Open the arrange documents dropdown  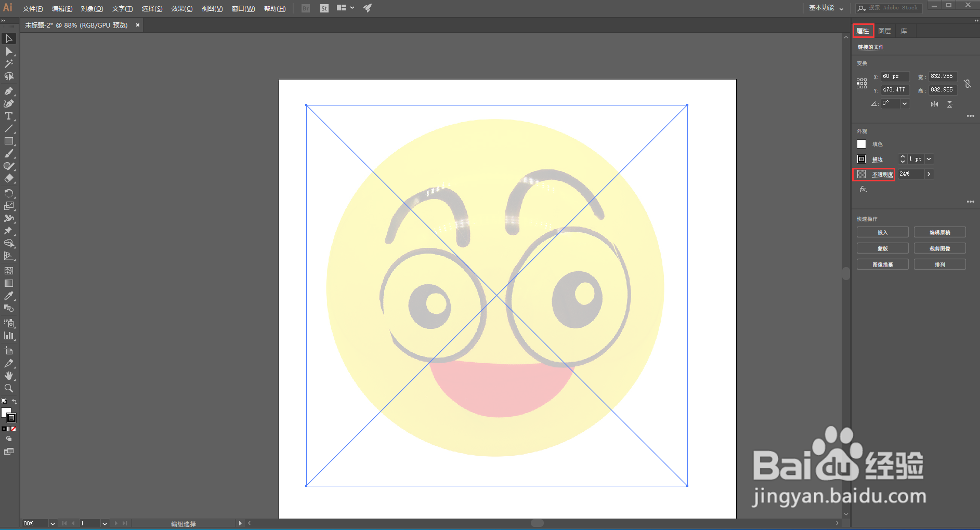346,8
